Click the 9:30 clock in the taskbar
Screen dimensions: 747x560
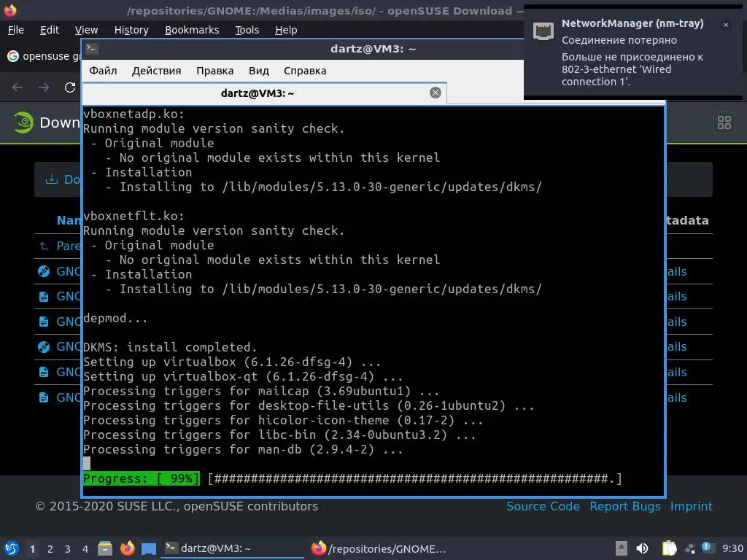point(732,548)
